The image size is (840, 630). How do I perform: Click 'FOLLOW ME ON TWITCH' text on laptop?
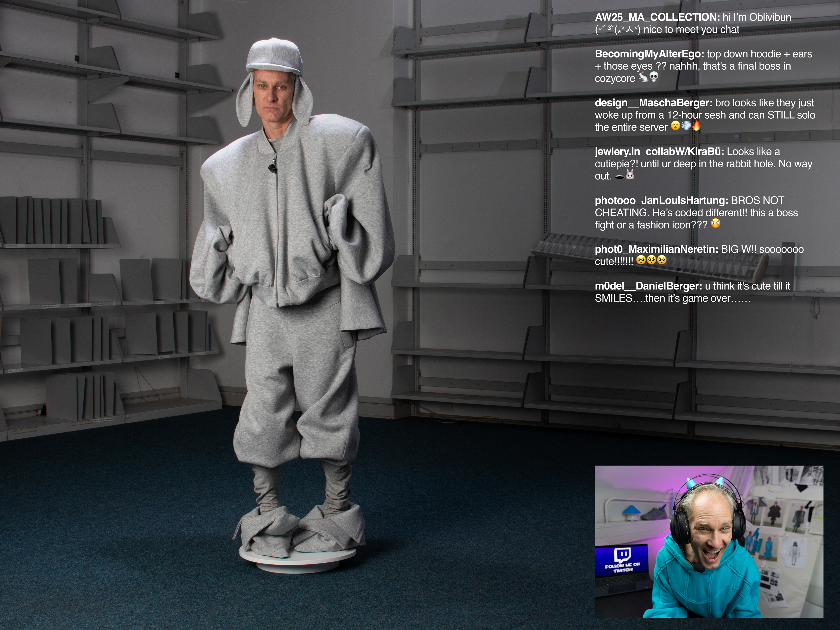click(622, 567)
